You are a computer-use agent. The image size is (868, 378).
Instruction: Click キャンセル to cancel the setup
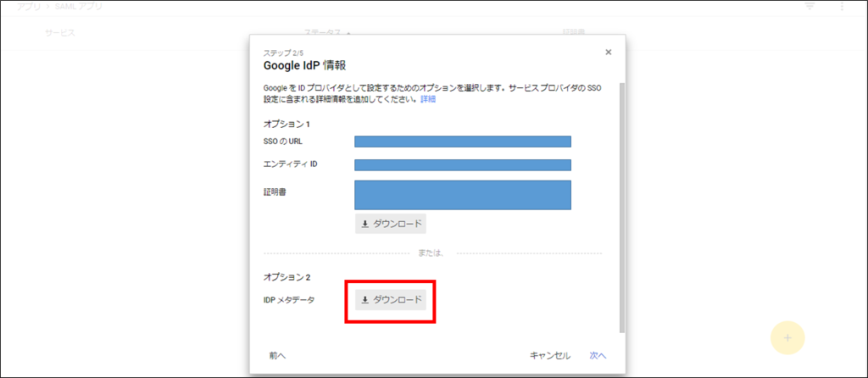point(550,356)
